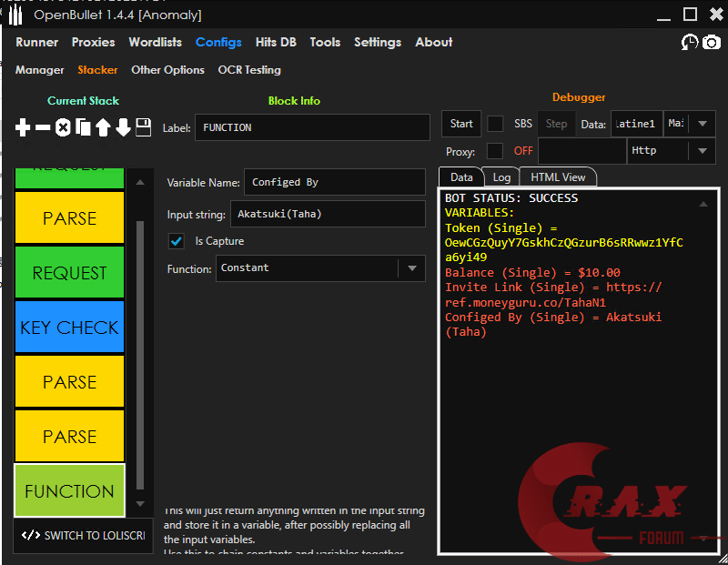Select the PARSE block directly below KEY CHECK

[70, 381]
